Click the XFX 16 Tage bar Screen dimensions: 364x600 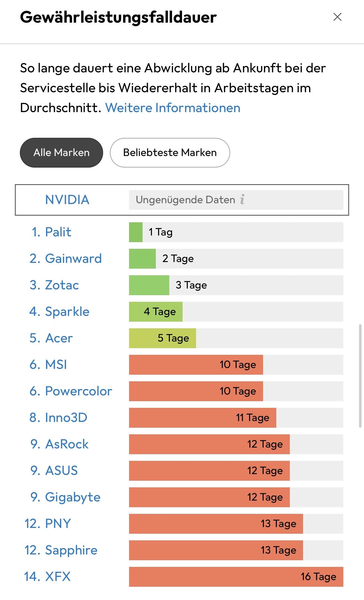coord(236,577)
